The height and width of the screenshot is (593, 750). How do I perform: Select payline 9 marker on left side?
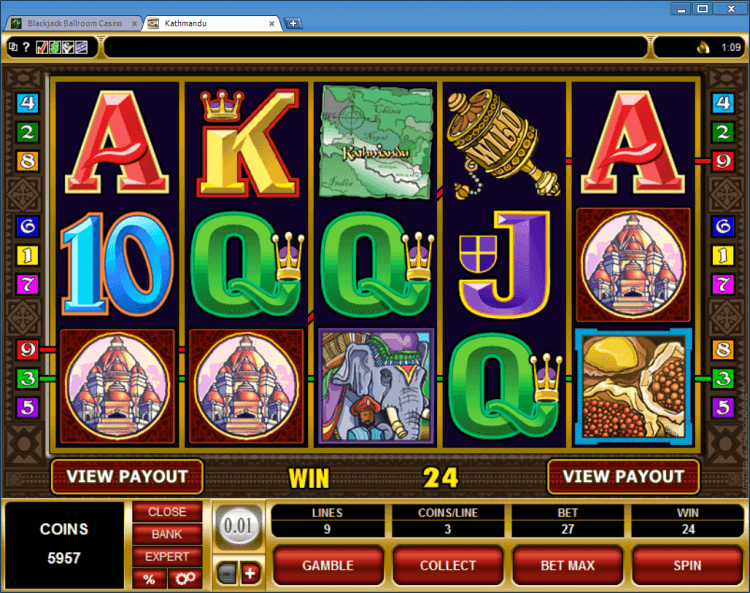point(27,350)
